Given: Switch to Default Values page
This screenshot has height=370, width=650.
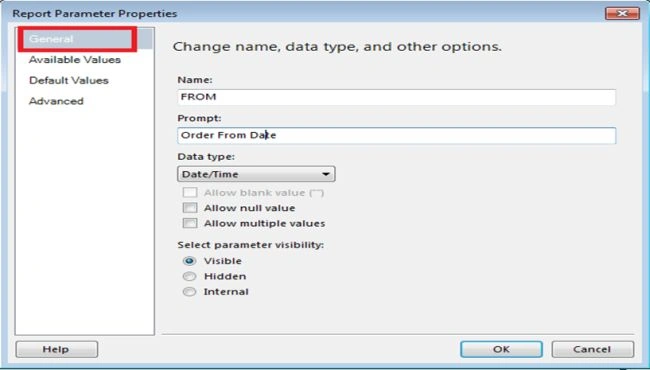Looking at the screenshot, I should tap(69, 80).
